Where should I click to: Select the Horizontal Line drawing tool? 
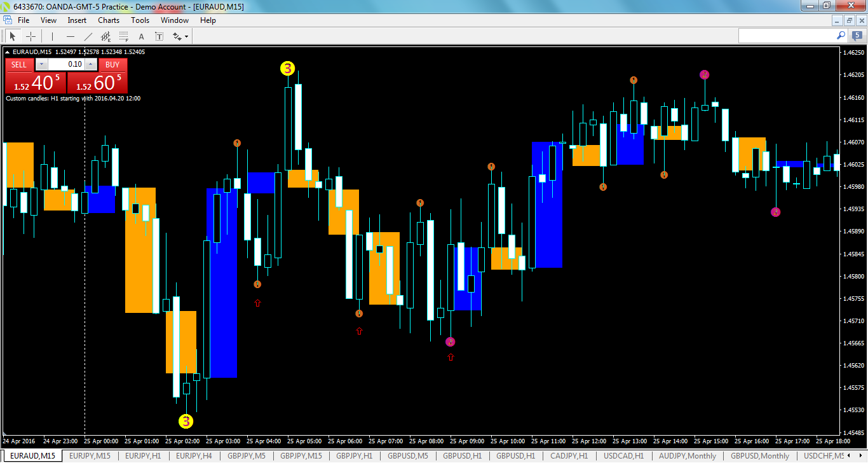click(x=71, y=36)
